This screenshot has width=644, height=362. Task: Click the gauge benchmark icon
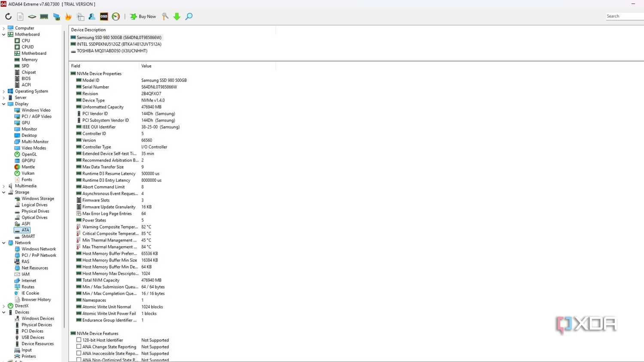[116, 16]
